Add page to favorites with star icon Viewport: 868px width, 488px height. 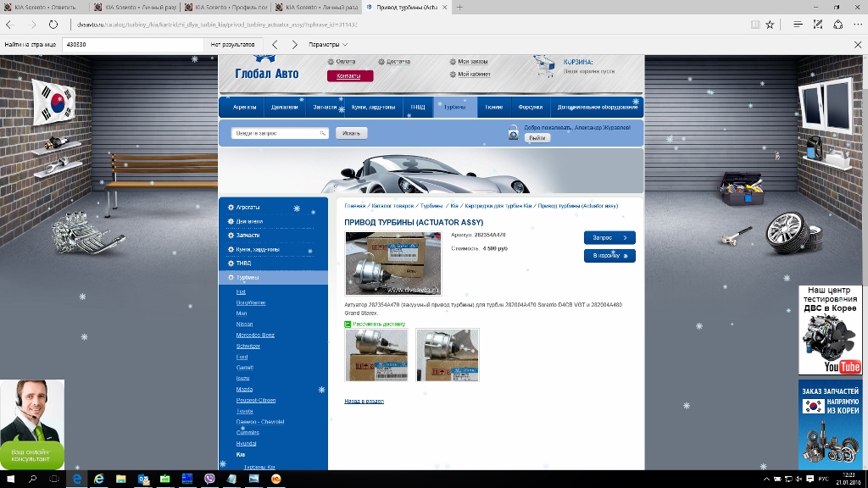coord(770,25)
